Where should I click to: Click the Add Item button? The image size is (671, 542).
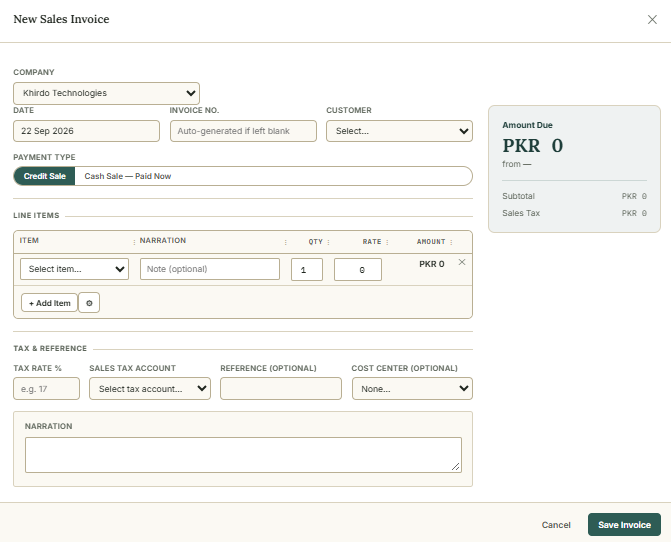pyautogui.click(x=49, y=303)
